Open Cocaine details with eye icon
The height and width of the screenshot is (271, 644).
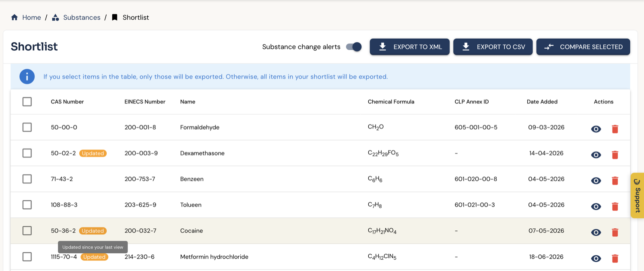(x=596, y=232)
